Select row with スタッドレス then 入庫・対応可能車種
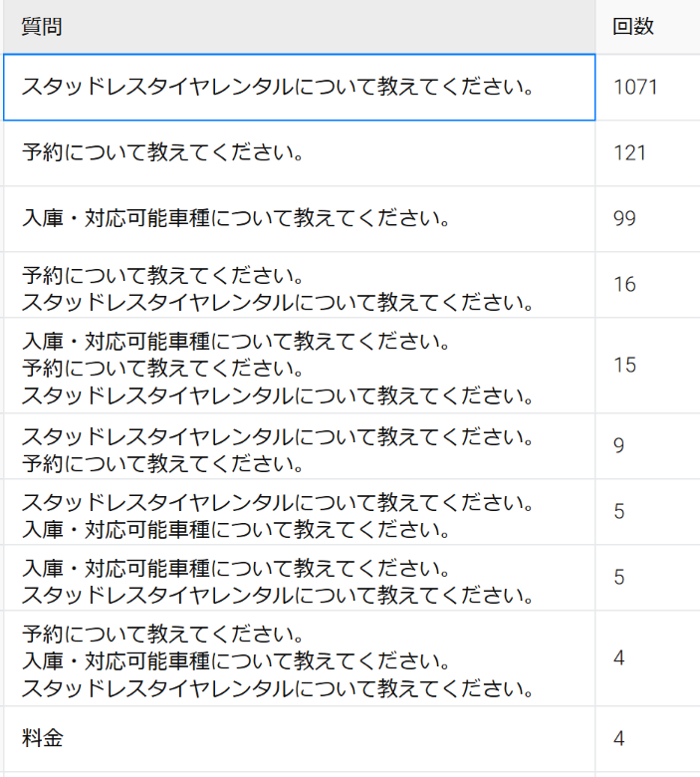Viewport: 700px width, 777px height. (x=299, y=513)
